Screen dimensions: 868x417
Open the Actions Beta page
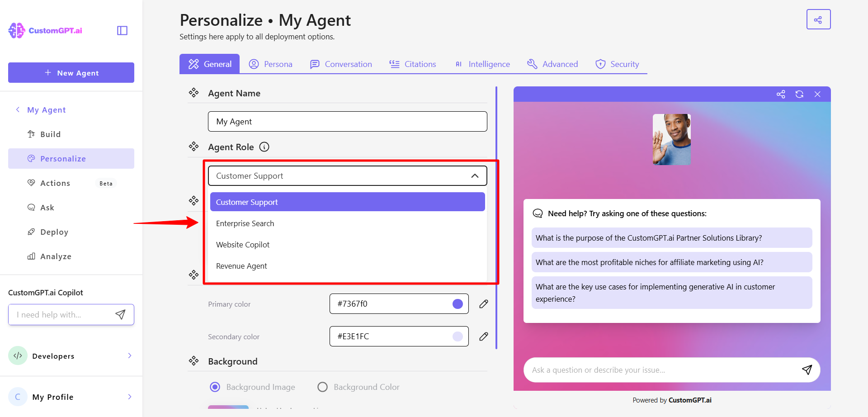(71, 183)
